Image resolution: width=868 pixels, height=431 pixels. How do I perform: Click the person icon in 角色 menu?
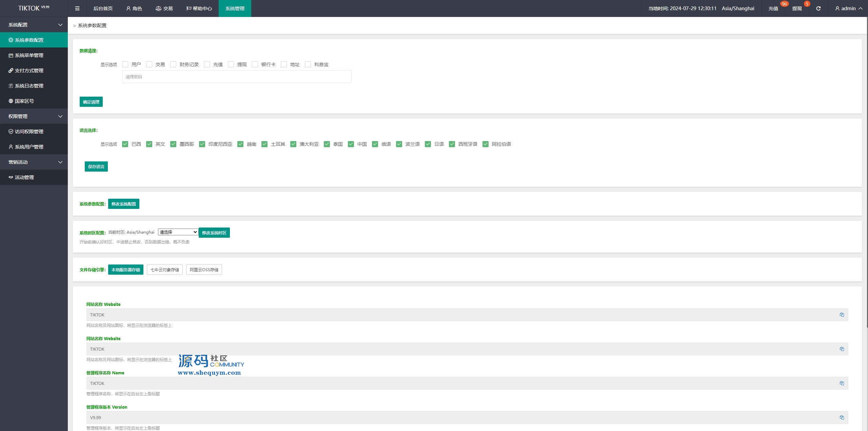(x=129, y=8)
